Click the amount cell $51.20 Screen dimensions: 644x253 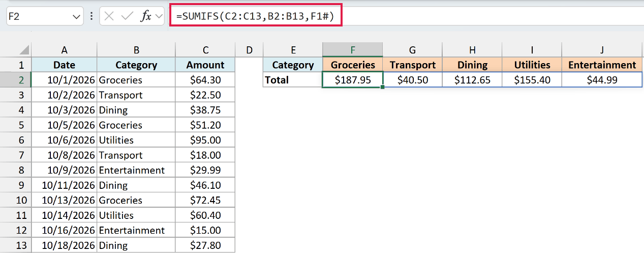click(x=205, y=125)
